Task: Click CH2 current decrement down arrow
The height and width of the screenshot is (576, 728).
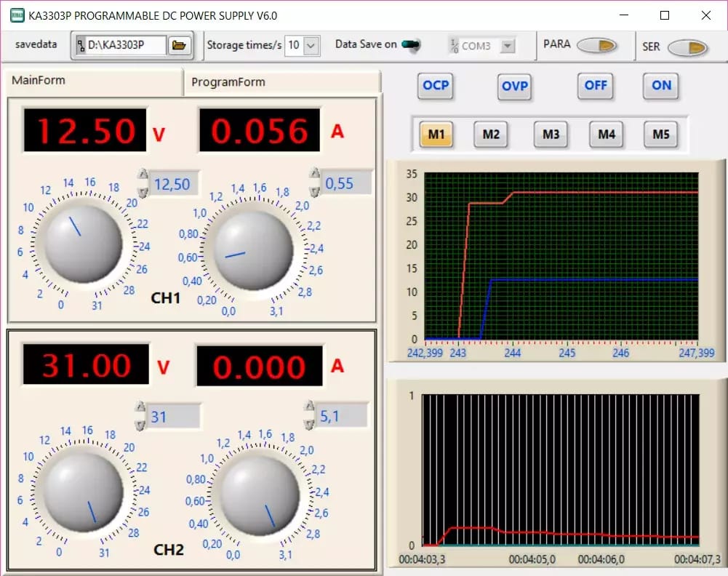Action: point(309,423)
